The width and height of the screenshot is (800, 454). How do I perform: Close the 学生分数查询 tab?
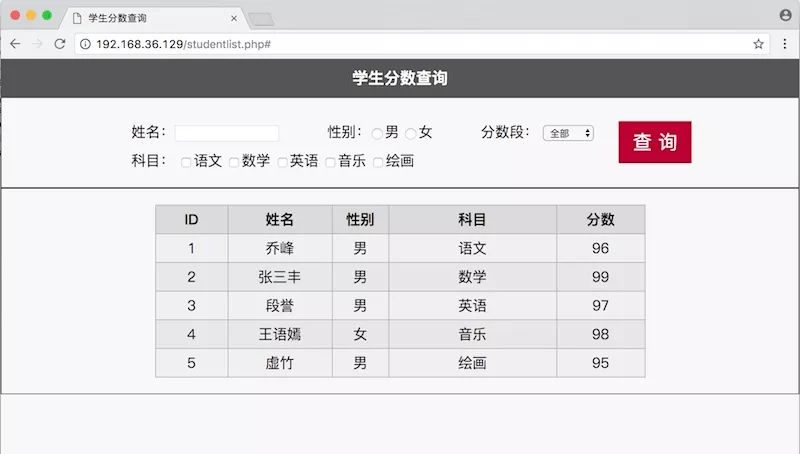pos(234,18)
